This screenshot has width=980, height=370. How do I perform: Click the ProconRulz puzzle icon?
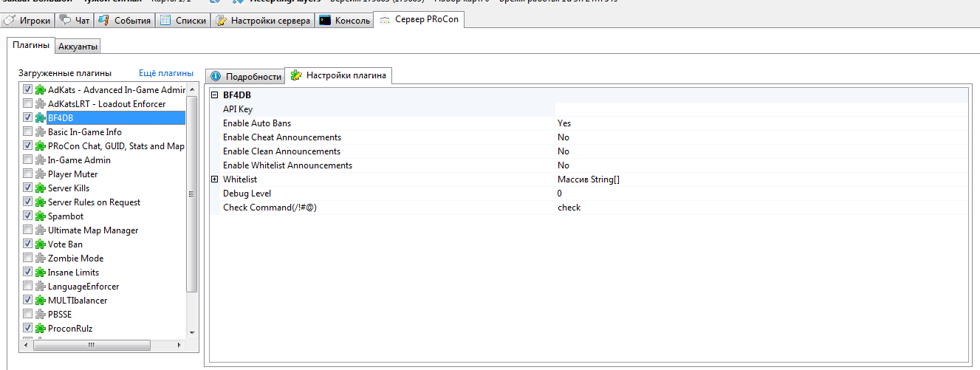(40, 329)
